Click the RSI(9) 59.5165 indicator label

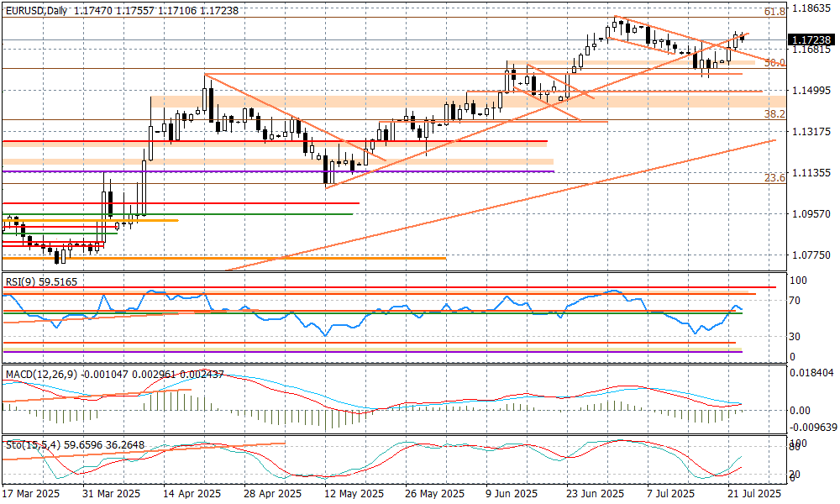41,281
